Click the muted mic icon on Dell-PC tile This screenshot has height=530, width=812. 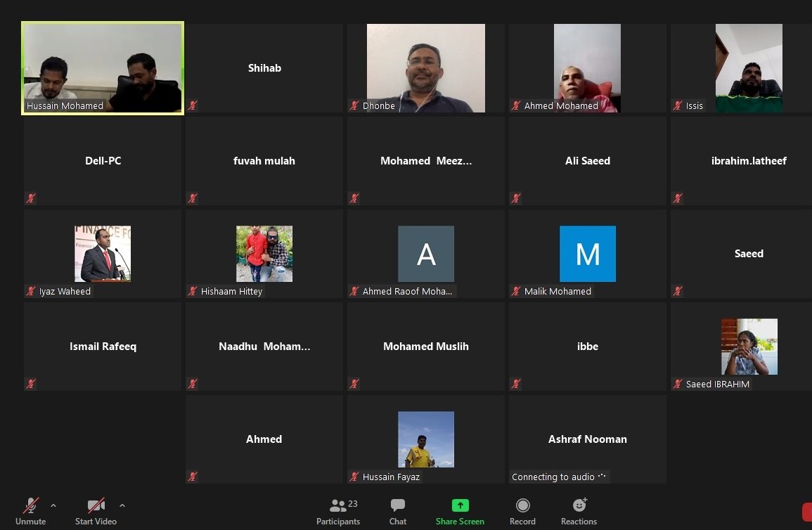click(x=31, y=198)
